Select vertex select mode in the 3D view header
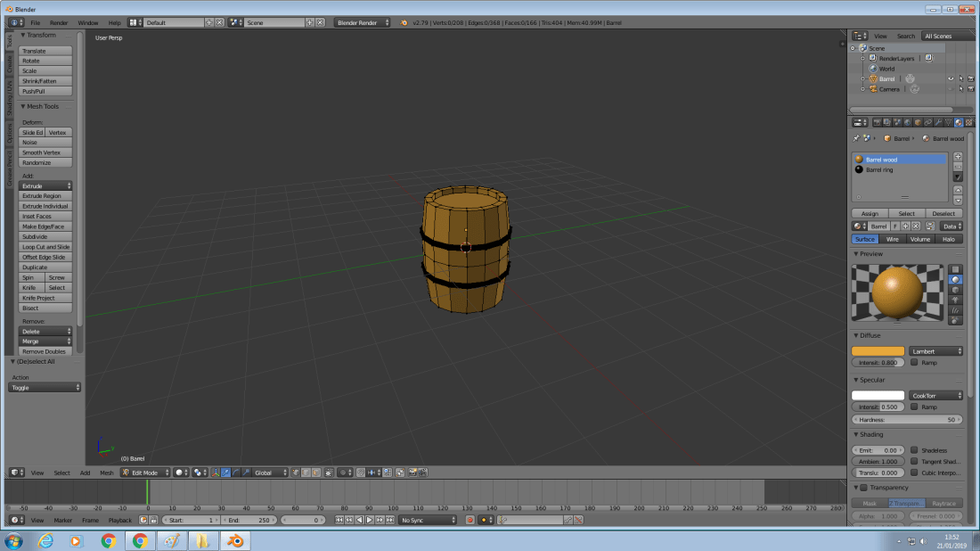This screenshot has height=551, width=980. (297, 473)
